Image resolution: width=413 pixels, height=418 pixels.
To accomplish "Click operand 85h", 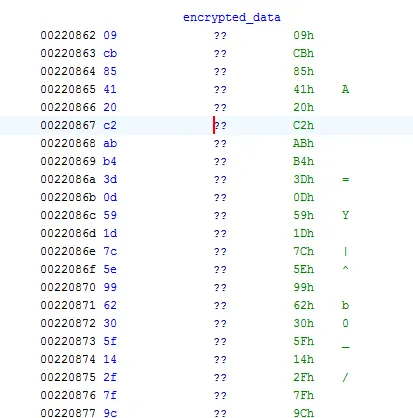I will click(x=303, y=71).
